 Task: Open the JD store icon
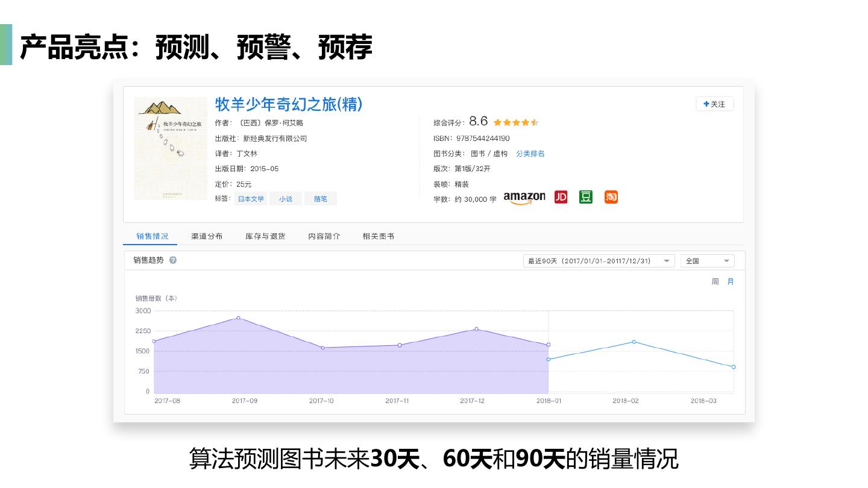click(x=561, y=197)
